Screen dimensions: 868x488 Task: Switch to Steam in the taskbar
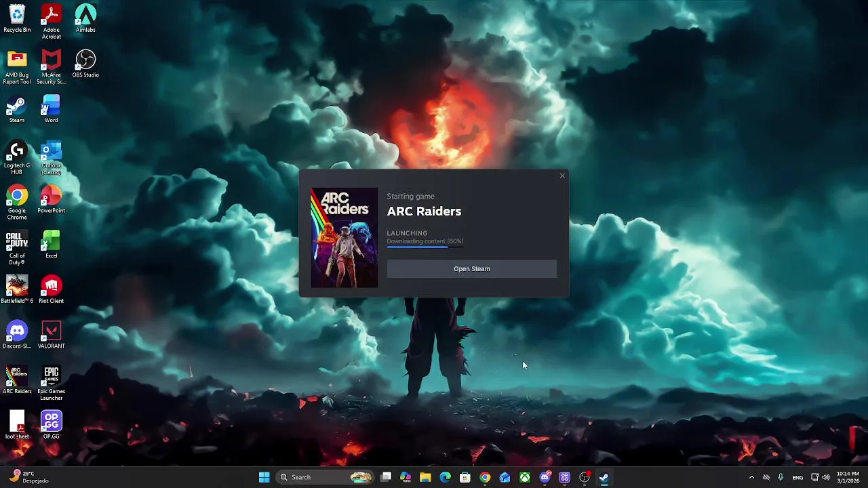point(604,477)
